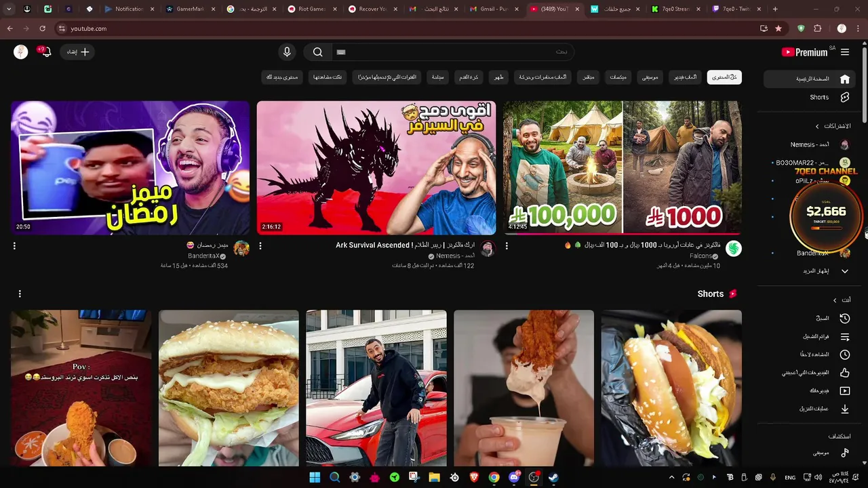Open the YouTube hamburger guide menu

[x=845, y=52]
